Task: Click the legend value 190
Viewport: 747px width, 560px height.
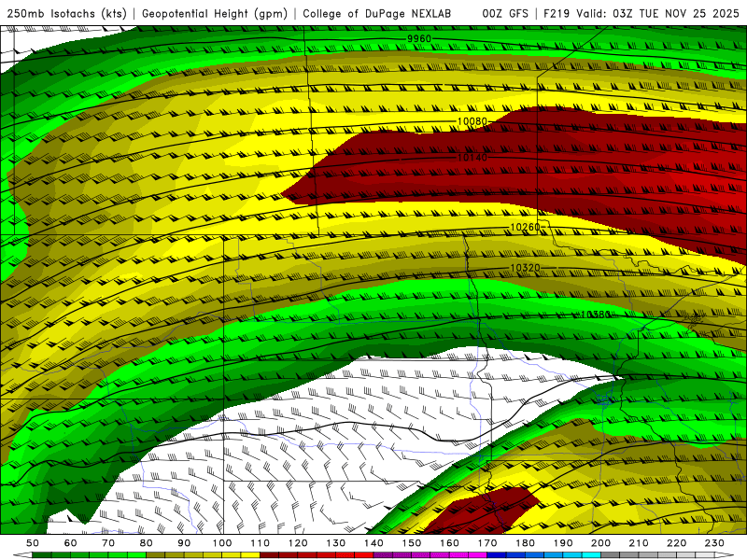Action: [563, 543]
